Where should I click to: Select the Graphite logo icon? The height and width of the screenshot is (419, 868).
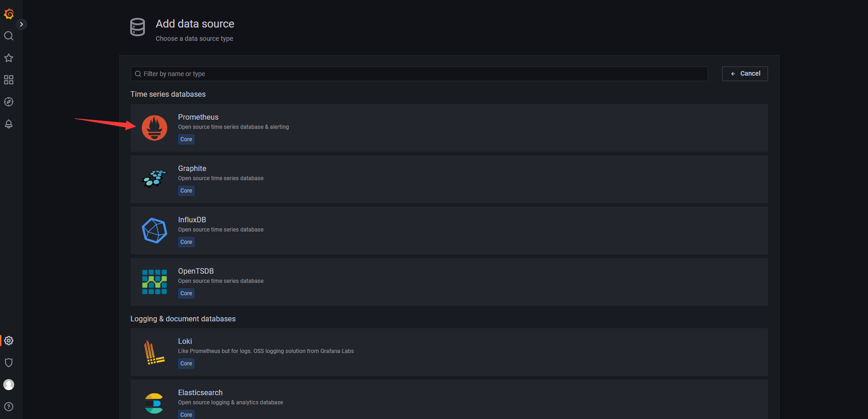(x=155, y=179)
